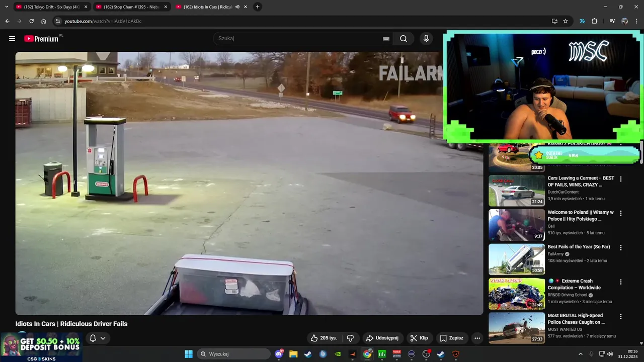Open the Best Fails of the Year title
The height and width of the screenshot is (362, 644).
[579, 247]
